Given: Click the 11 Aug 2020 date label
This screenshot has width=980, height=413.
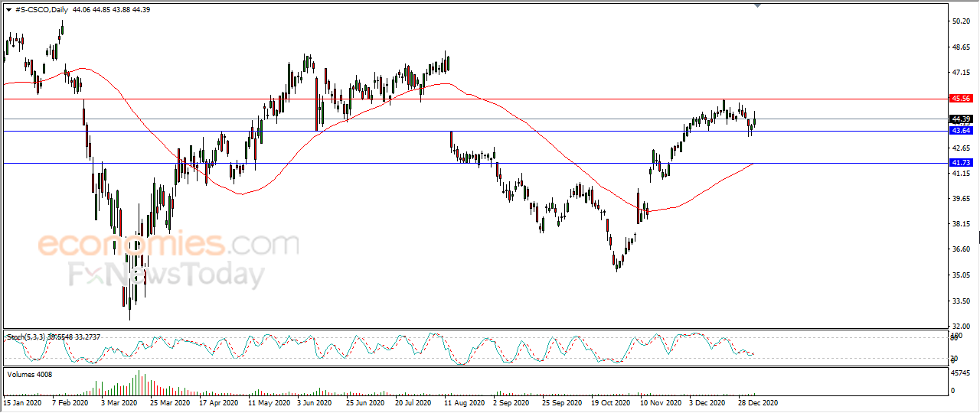Looking at the screenshot, I should [464, 402].
